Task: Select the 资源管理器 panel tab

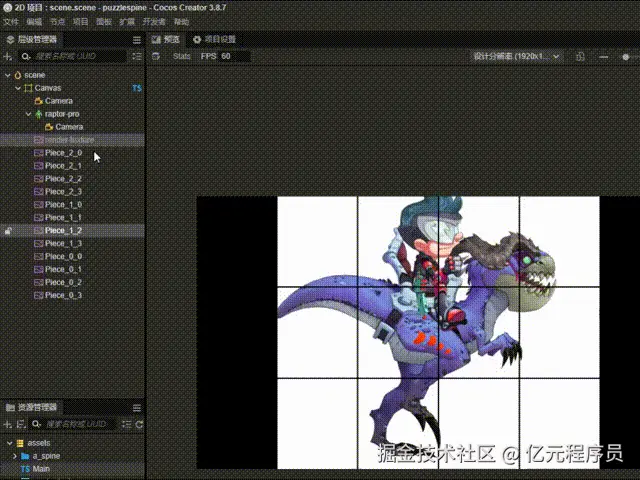Action: 32,407
